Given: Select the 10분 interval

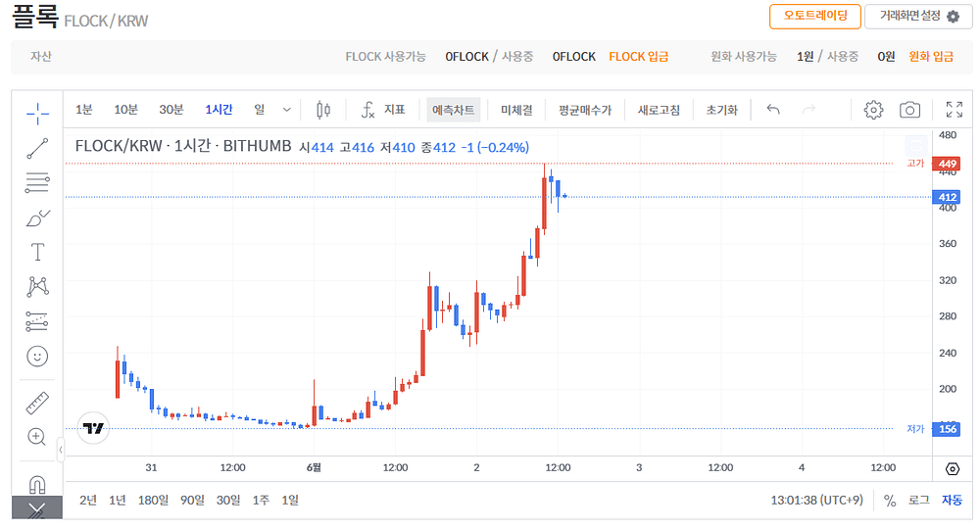Looking at the screenshot, I should point(125,110).
